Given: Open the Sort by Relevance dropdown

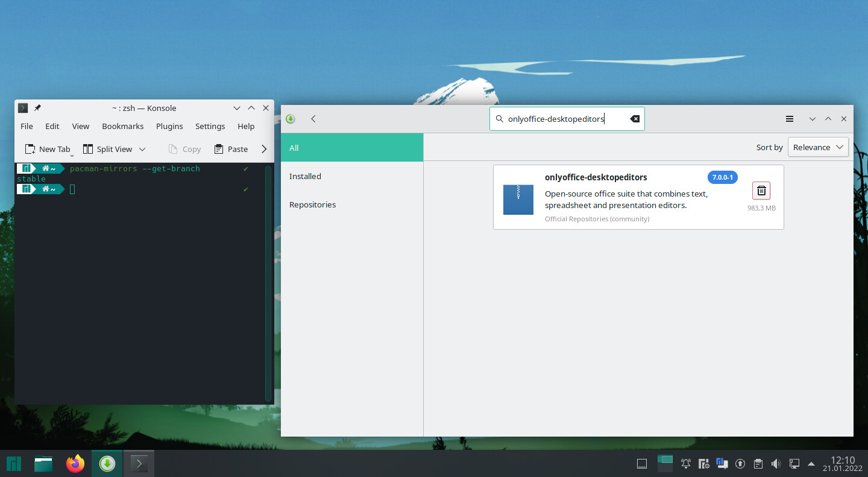Looking at the screenshot, I should (x=818, y=147).
